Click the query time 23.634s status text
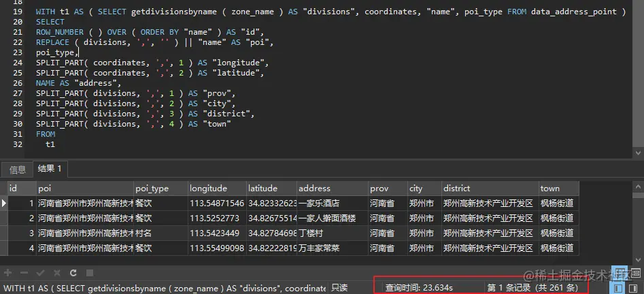 click(x=419, y=288)
